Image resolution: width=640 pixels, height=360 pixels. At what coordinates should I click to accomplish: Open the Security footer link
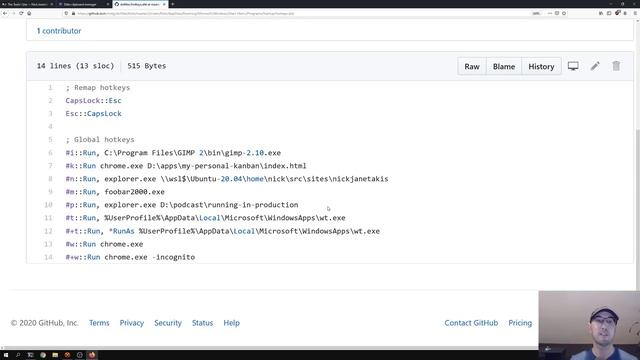click(168, 323)
